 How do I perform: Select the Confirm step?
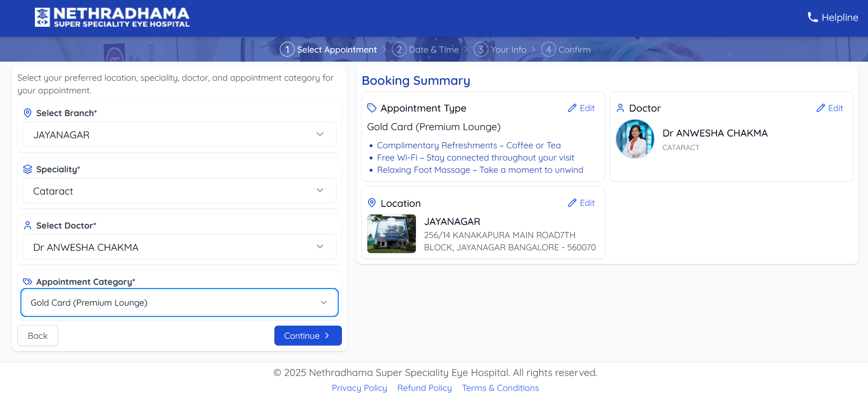(x=566, y=49)
